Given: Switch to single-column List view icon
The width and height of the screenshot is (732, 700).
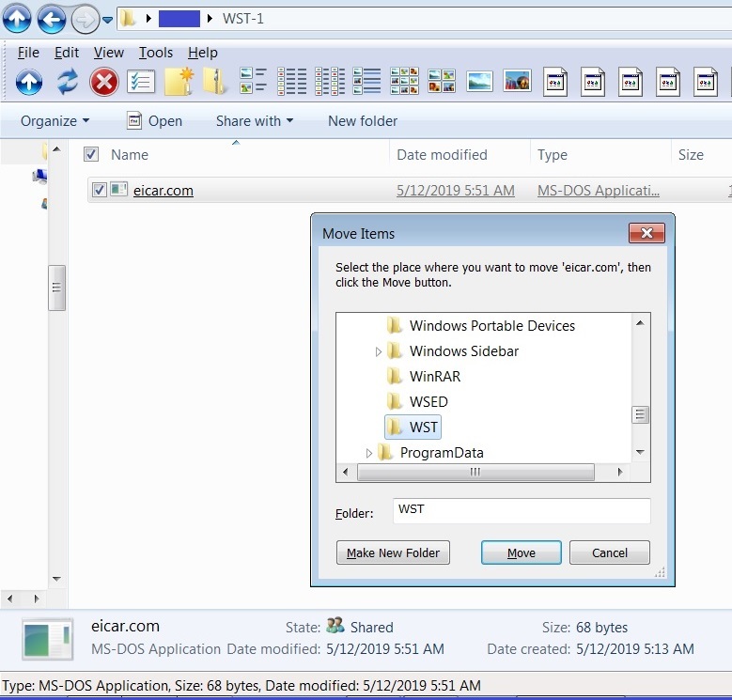Looking at the screenshot, I should [292, 81].
